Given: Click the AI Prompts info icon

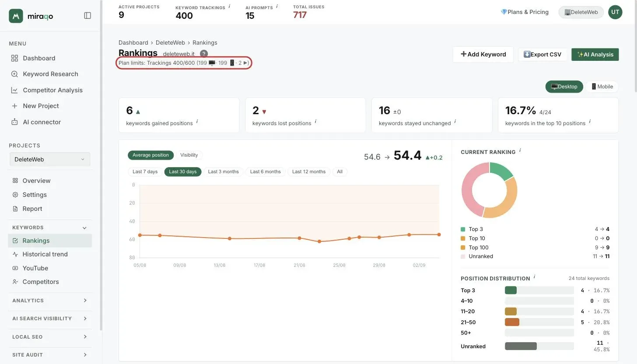Looking at the screenshot, I should 277,6.
